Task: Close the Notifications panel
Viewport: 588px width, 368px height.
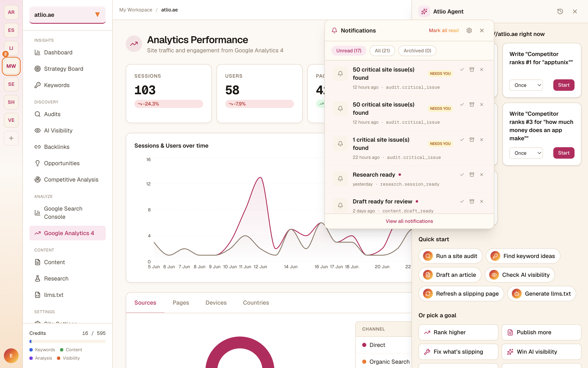Action: click(x=482, y=30)
